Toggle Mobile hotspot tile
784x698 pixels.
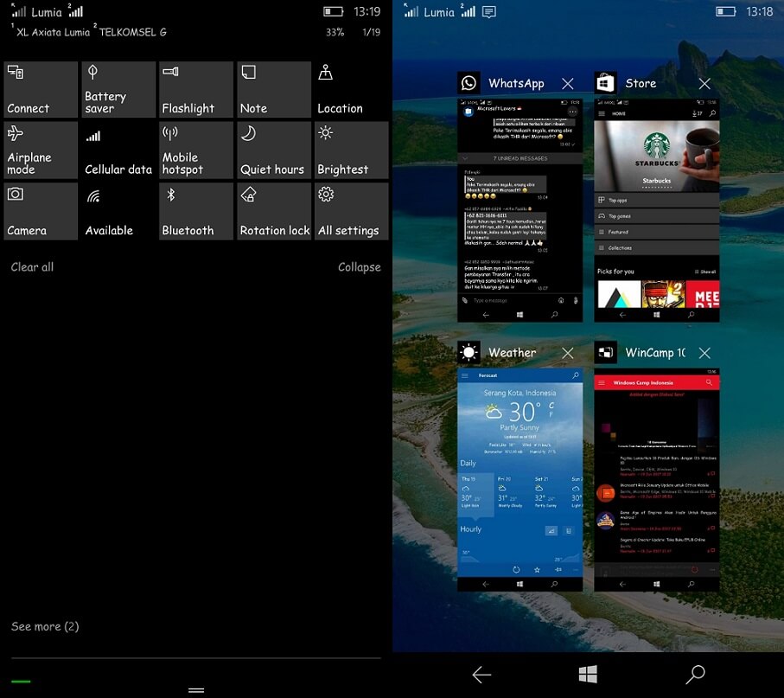coord(196,150)
